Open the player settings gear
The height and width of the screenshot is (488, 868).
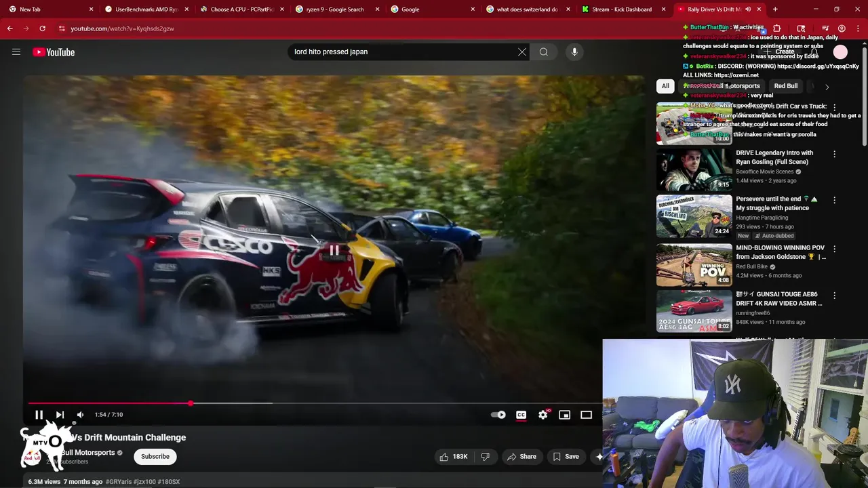543,415
